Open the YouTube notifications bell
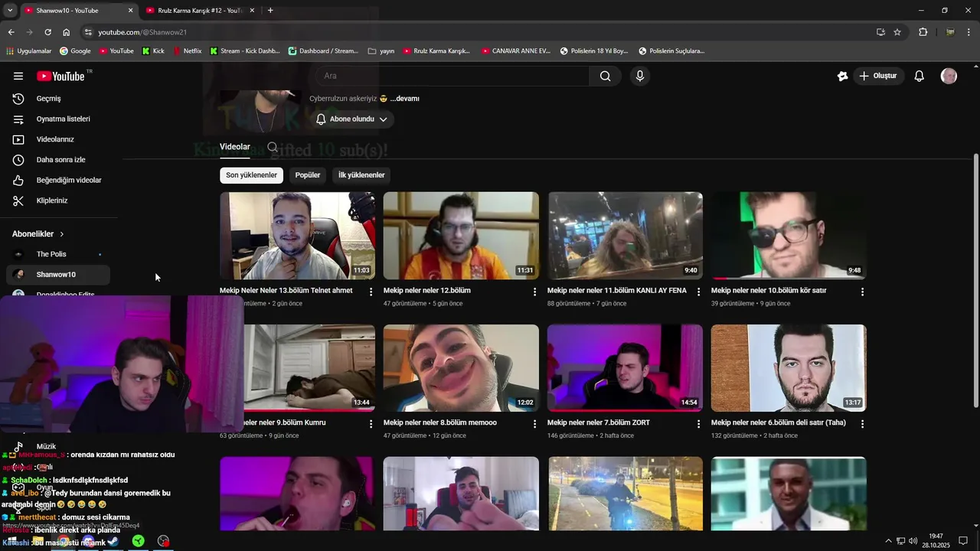The width and height of the screenshot is (980, 551). (920, 76)
